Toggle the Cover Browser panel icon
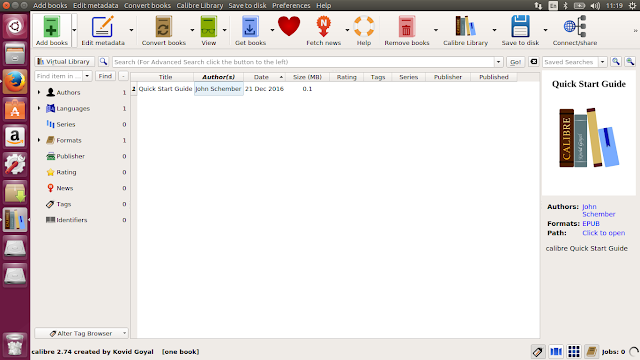 (556, 351)
